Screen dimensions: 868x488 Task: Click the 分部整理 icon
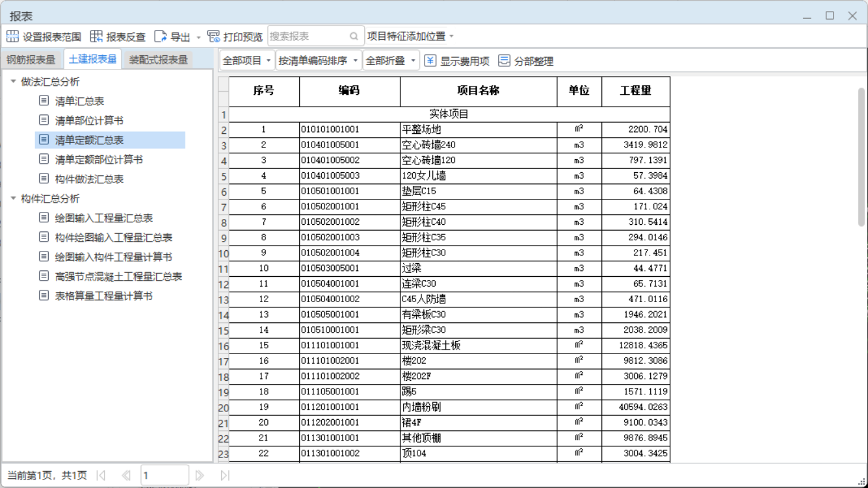pyautogui.click(x=504, y=60)
